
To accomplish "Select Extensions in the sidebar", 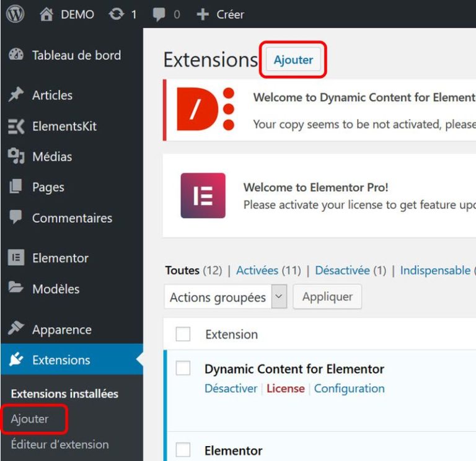I will [72, 359].
